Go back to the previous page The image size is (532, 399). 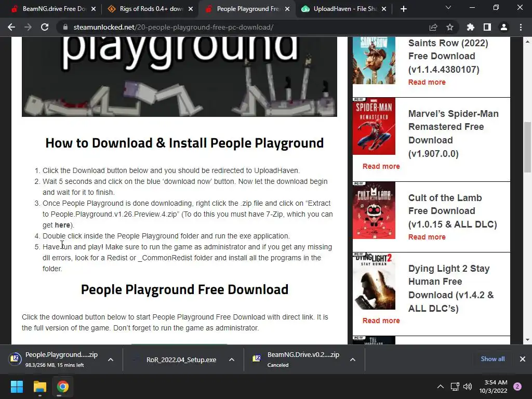pyautogui.click(x=11, y=27)
